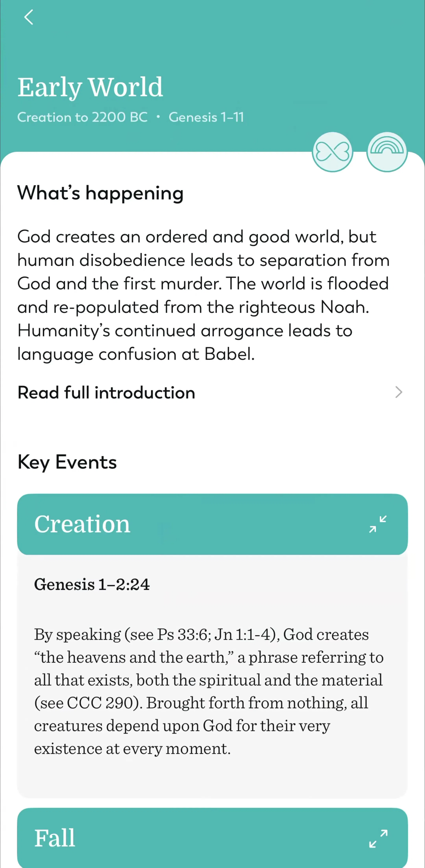Tap the Genesis 1–11 subtitle
This screenshot has height=868, width=425.
coord(206,117)
